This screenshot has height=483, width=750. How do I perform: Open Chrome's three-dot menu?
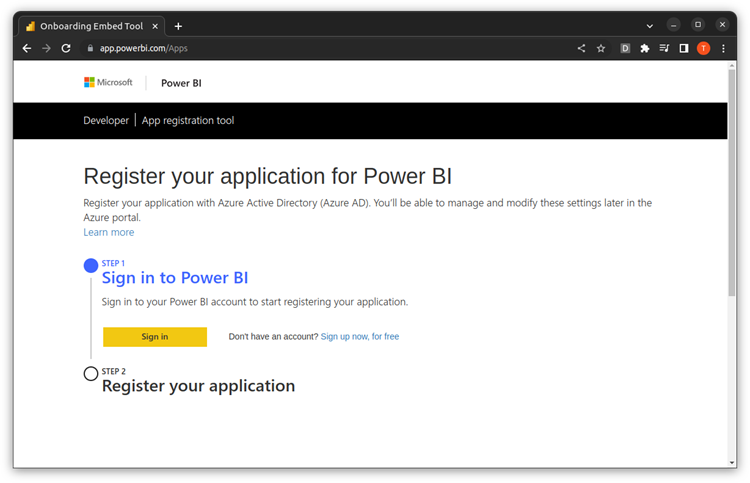point(723,48)
